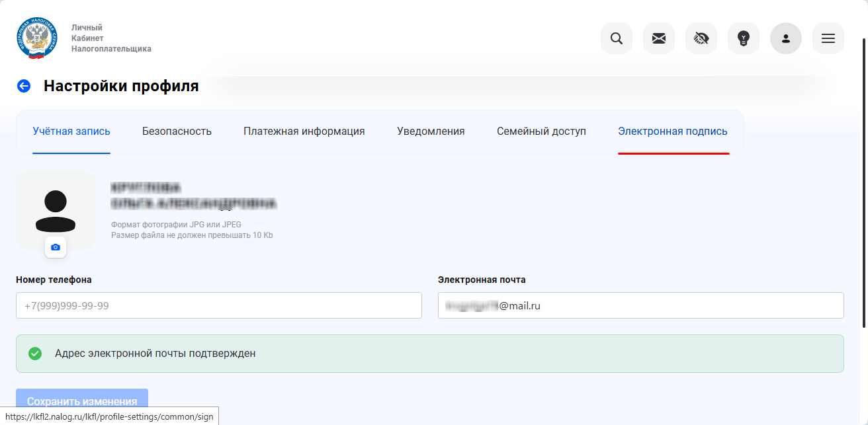Screen dimensions: 868x425
Task: Click the Federal Tax Service logo
Action: click(x=37, y=38)
